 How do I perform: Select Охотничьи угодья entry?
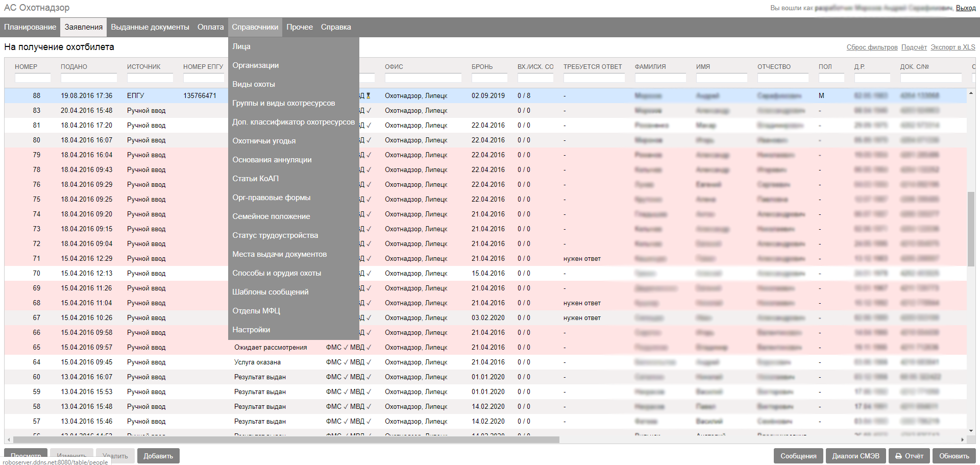[x=293, y=141]
